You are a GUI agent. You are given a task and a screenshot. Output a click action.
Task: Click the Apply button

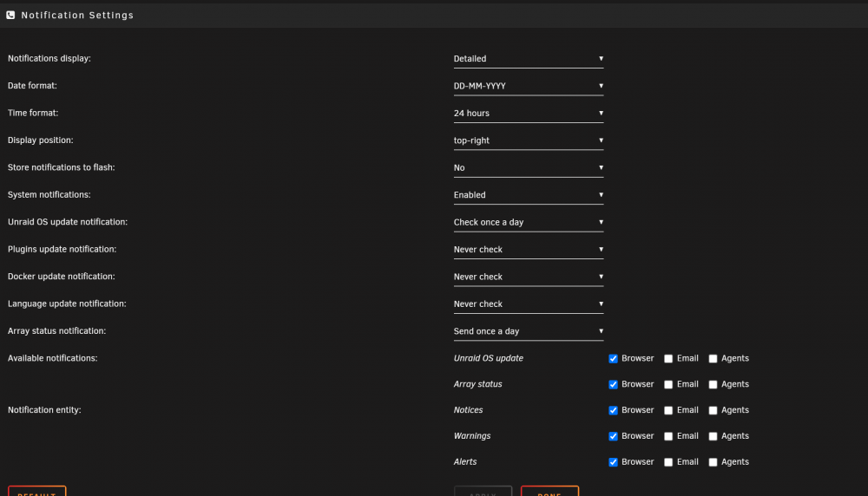tap(483, 491)
